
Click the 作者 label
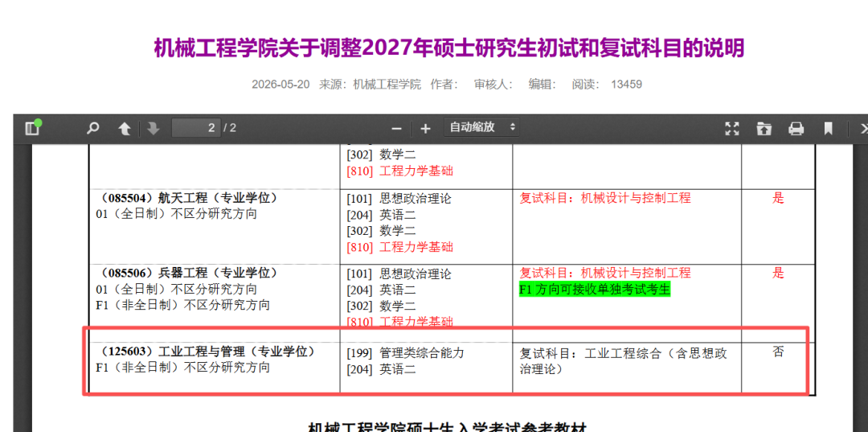[x=444, y=84]
